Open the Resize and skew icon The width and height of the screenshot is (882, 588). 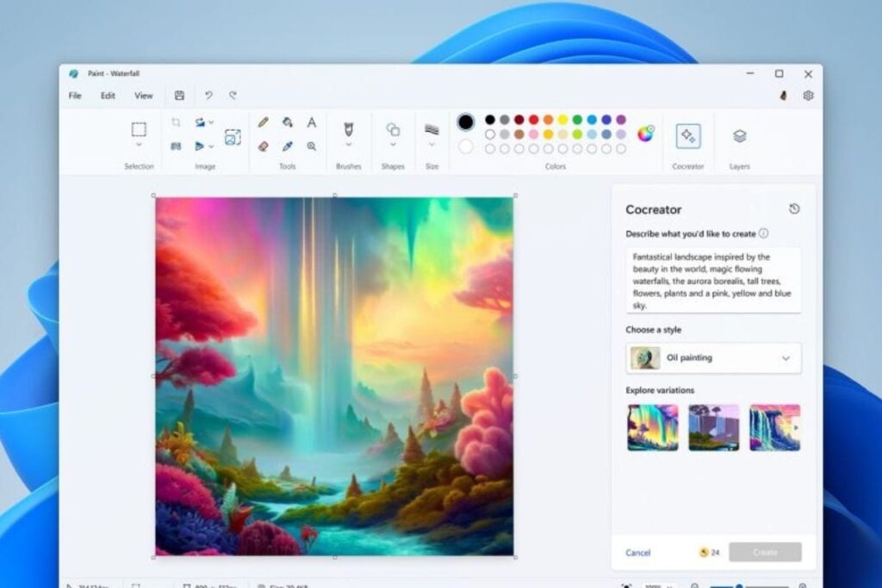231,137
